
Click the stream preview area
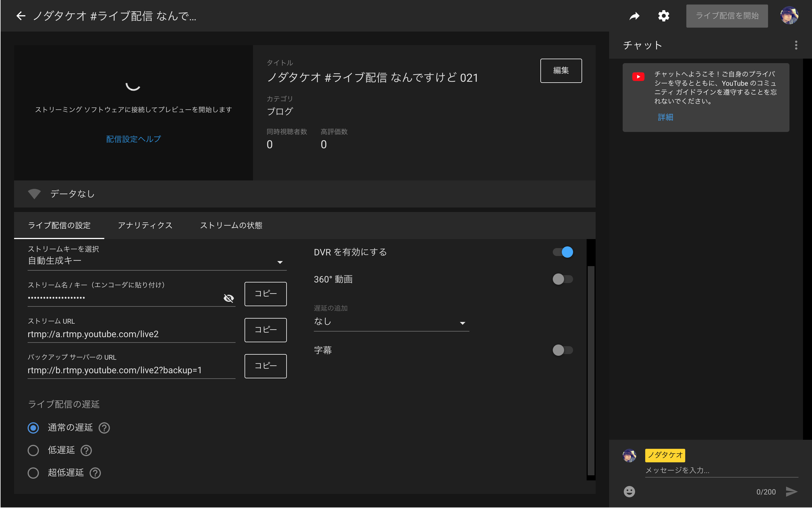(133, 112)
